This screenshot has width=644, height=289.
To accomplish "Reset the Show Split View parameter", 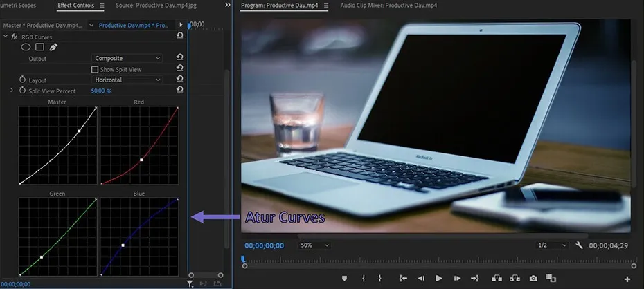I will [x=179, y=68].
